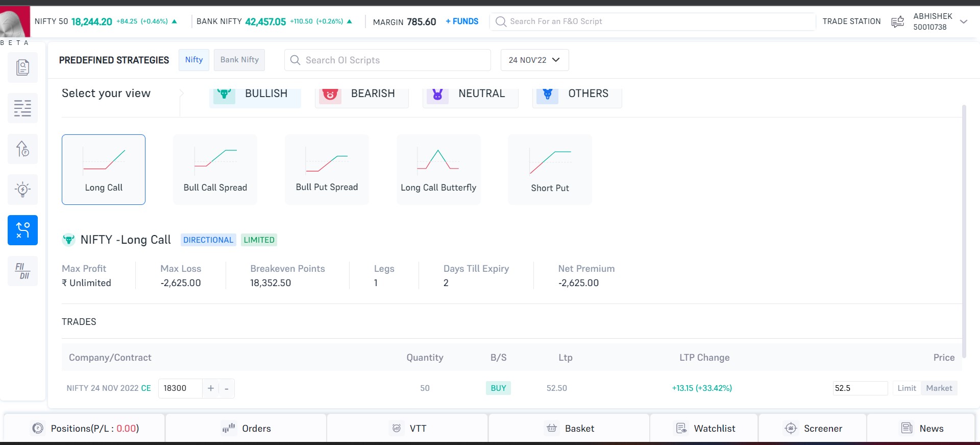Open the upward arrow rupee sidebar icon
Viewport: 980px width, 445px height.
[x=22, y=149]
